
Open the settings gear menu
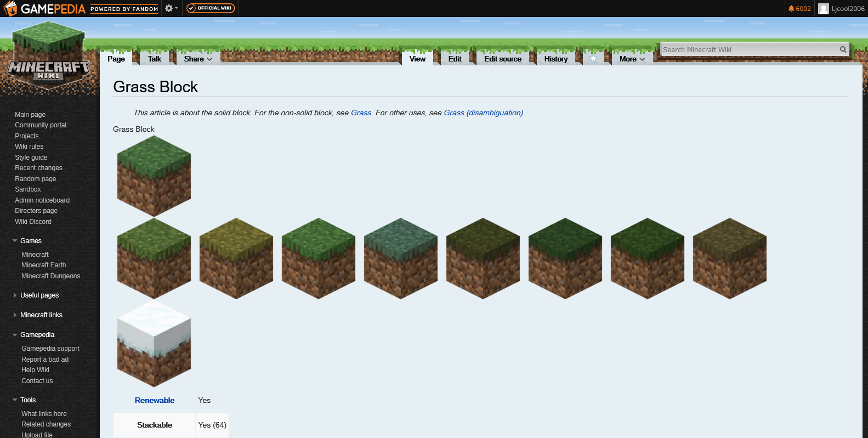tap(171, 8)
